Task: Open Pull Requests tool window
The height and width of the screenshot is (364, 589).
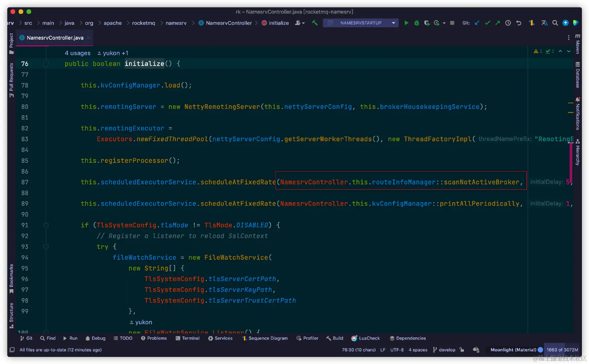Action: (x=11, y=80)
